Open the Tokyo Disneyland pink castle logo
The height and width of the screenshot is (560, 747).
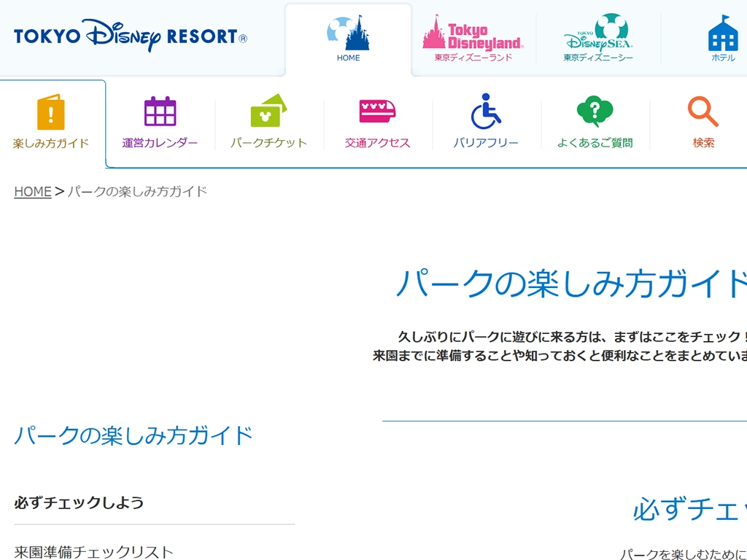(x=473, y=32)
